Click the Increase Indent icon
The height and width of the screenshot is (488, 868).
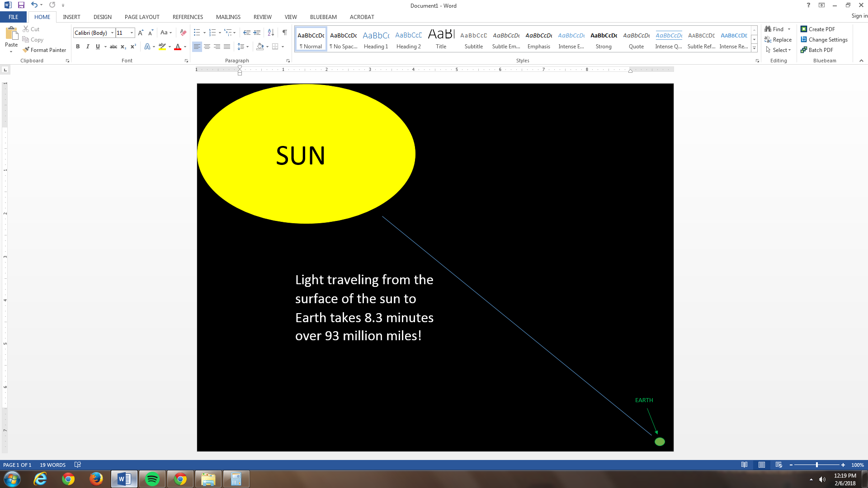tap(257, 33)
